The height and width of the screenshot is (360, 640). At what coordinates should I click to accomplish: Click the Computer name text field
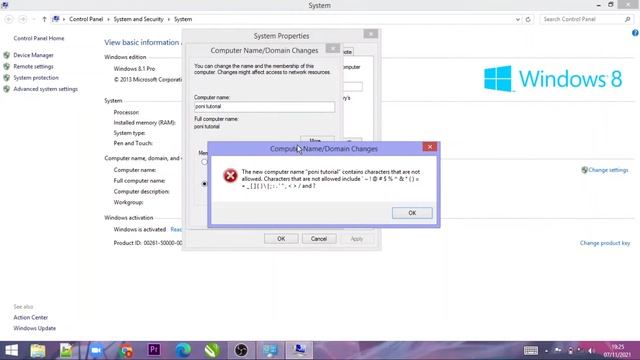pyautogui.click(x=264, y=107)
